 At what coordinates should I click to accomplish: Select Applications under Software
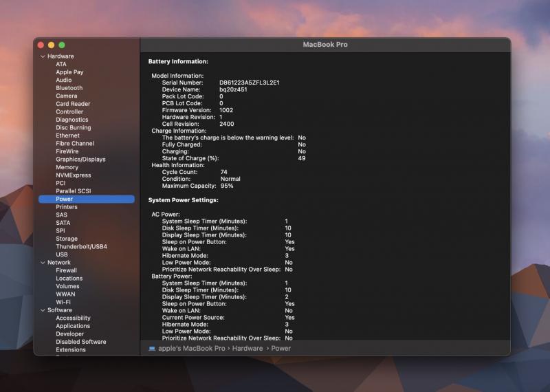[73, 326]
